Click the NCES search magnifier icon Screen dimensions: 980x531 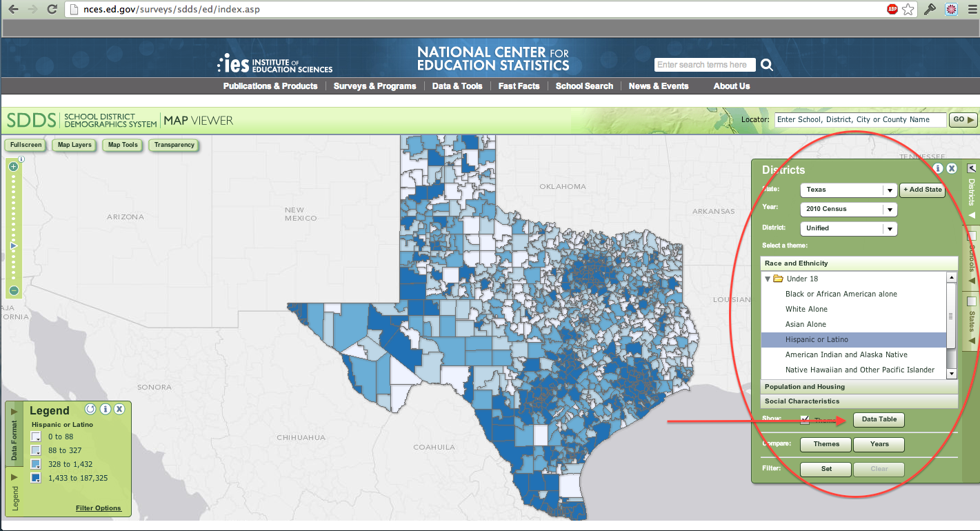click(x=767, y=64)
